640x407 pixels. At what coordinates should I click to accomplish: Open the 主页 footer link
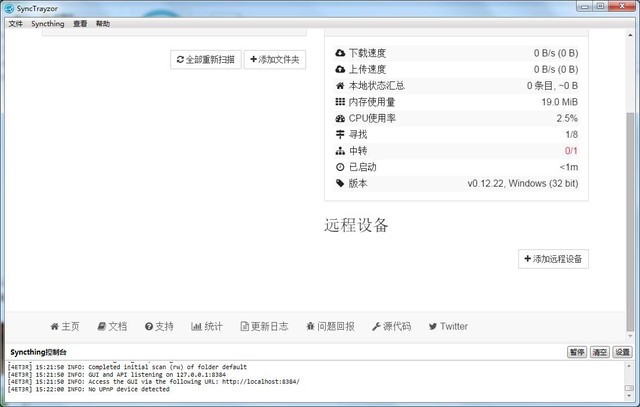click(65, 327)
